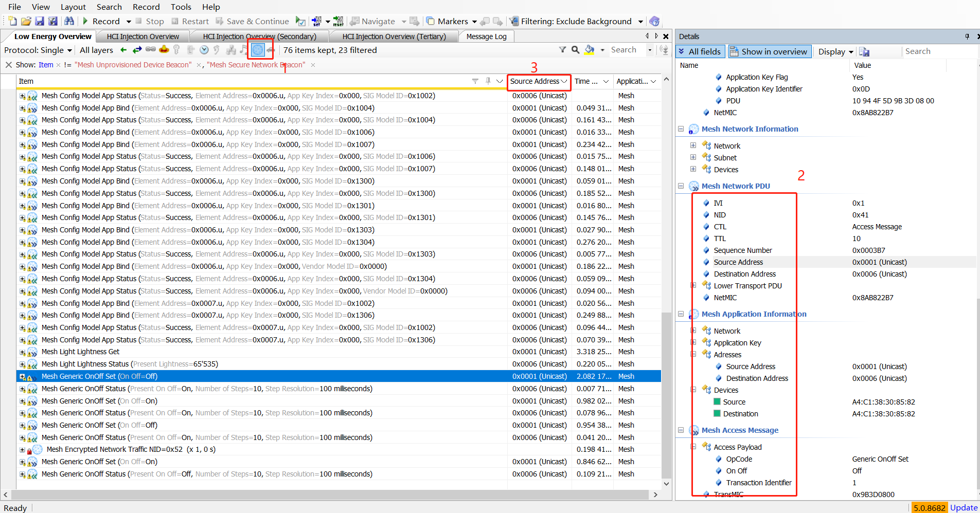This screenshot has height=513, width=980.
Task: Remove Mesh Secure Network Beacon filter value
Action: (313, 65)
